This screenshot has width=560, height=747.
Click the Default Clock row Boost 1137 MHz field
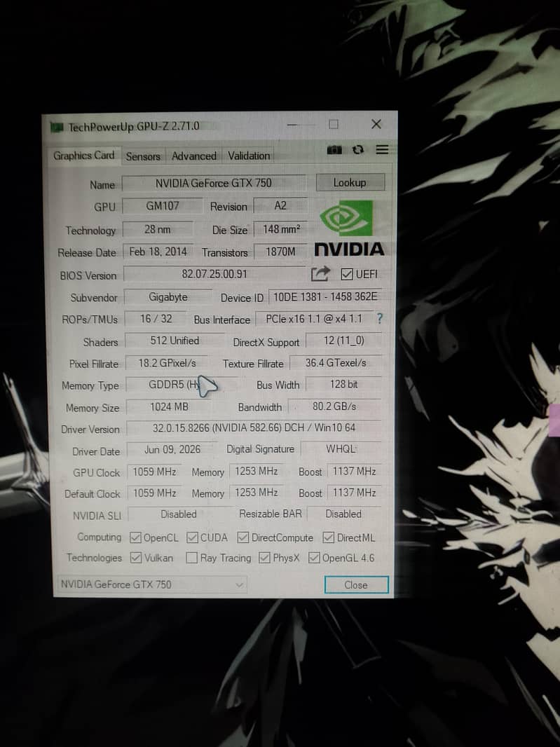[354, 493]
